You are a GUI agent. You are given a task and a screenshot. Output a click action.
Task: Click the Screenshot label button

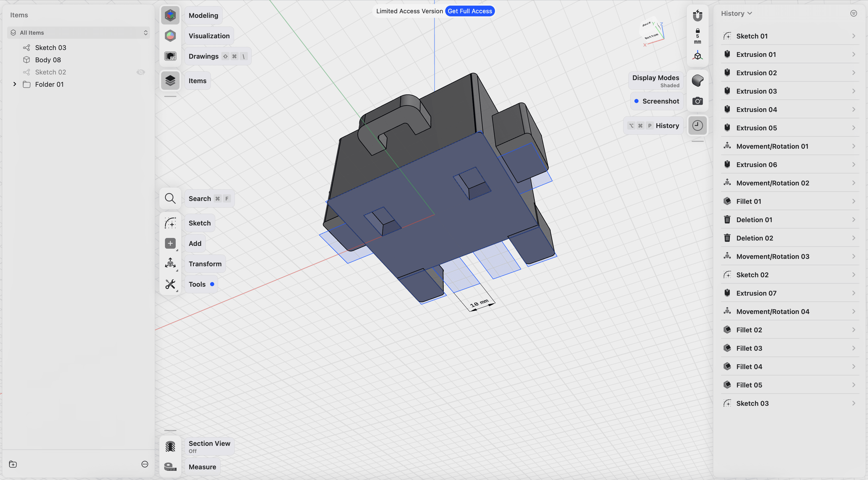point(657,101)
